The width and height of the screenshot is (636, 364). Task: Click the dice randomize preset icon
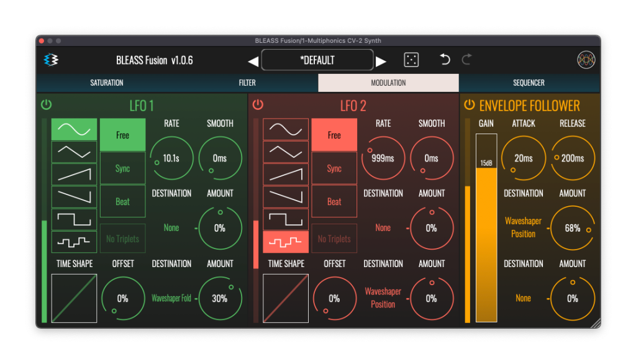tap(411, 60)
